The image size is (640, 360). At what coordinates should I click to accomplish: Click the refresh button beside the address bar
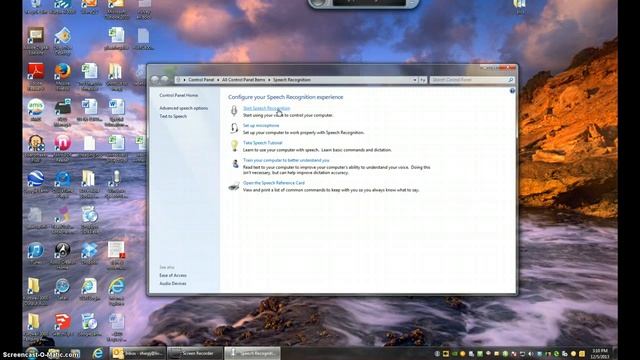[x=422, y=80]
